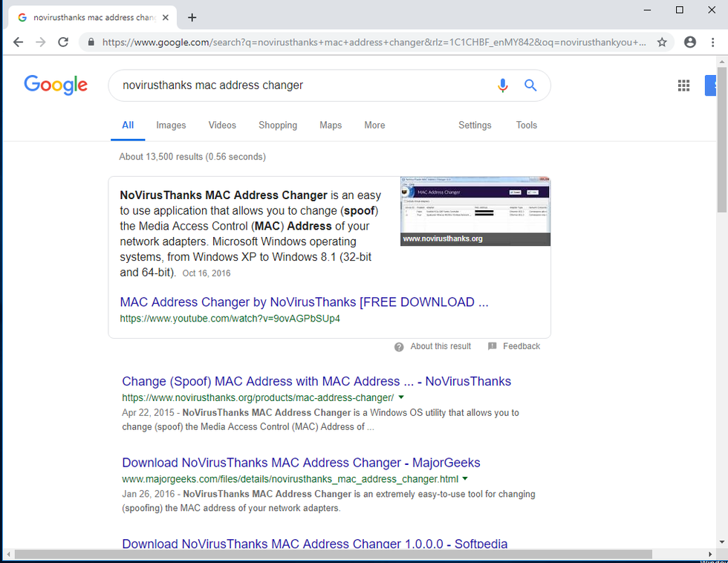
Task: Open Change (Spoof) MAC Address NoVirusThanks result
Action: pyautogui.click(x=316, y=382)
